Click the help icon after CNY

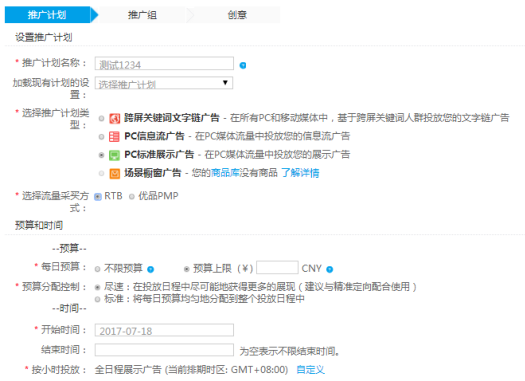click(329, 269)
